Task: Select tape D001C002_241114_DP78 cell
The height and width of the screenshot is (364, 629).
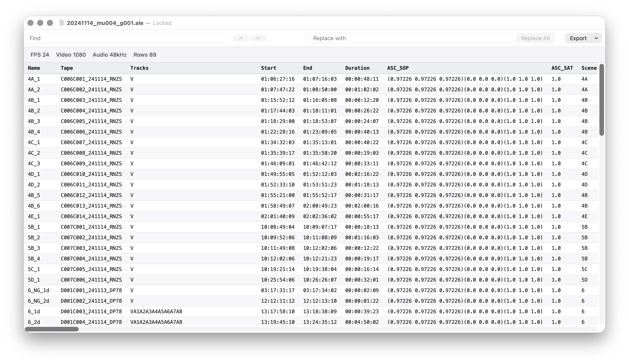Action: click(91, 301)
